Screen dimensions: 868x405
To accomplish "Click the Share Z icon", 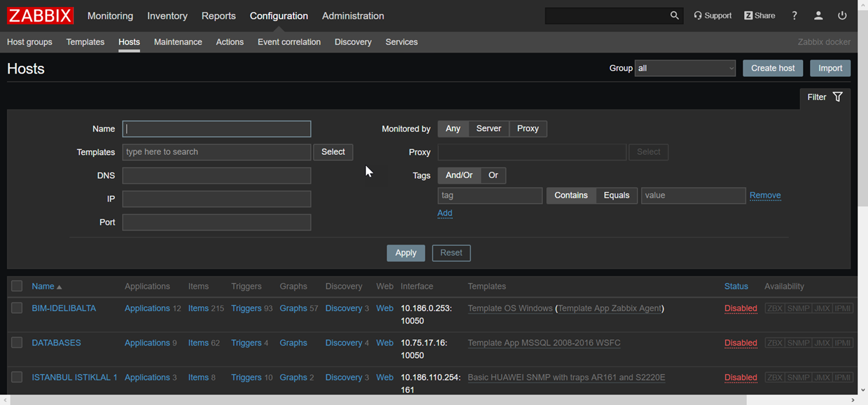I will pyautogui.click(x=748, y=15).
